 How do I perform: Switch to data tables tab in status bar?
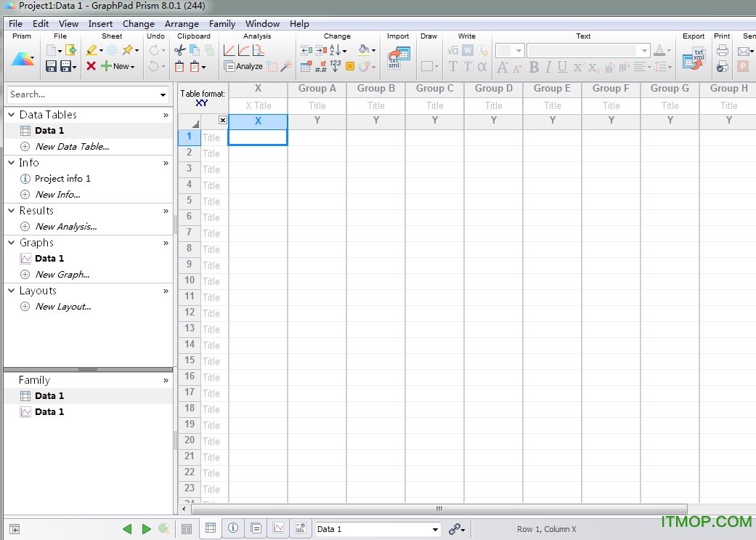click(210, 528)
